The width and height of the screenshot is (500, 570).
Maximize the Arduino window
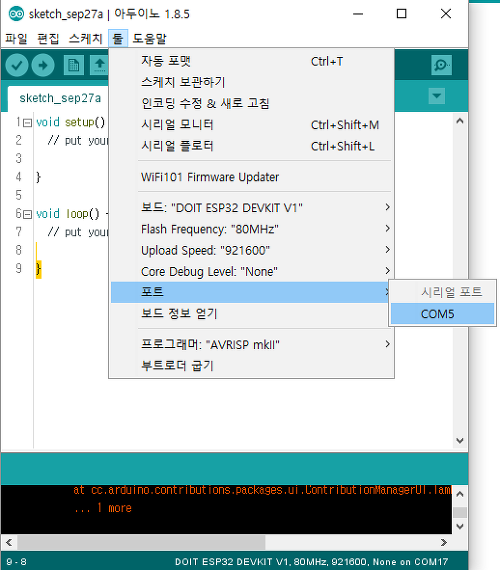[x=401, y=14]
